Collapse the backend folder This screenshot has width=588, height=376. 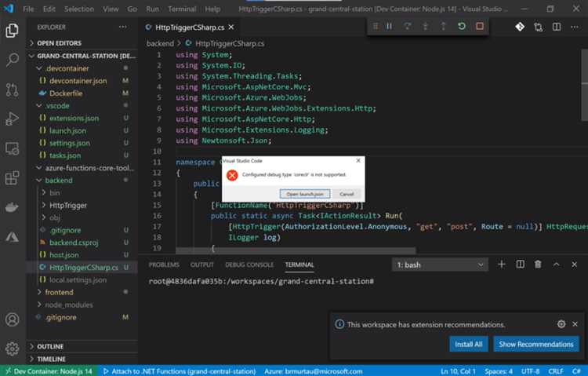(82, 181)
